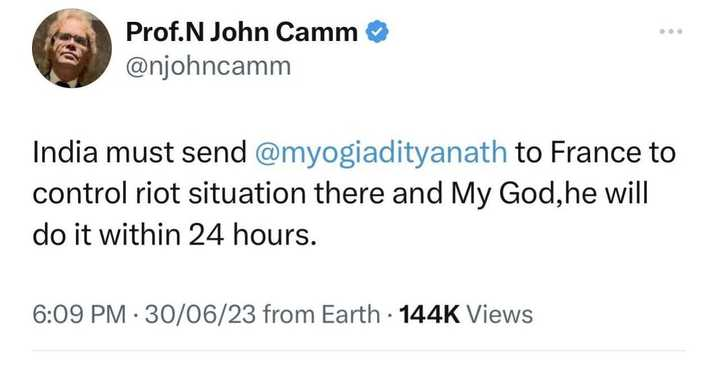
Task: Open the three-dot more options menu
Action: [x=671, y=32]
